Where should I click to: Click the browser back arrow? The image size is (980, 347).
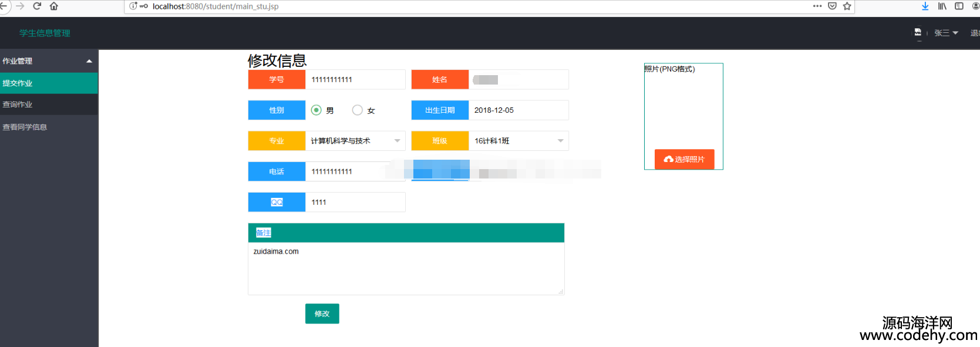coord(3,6)
